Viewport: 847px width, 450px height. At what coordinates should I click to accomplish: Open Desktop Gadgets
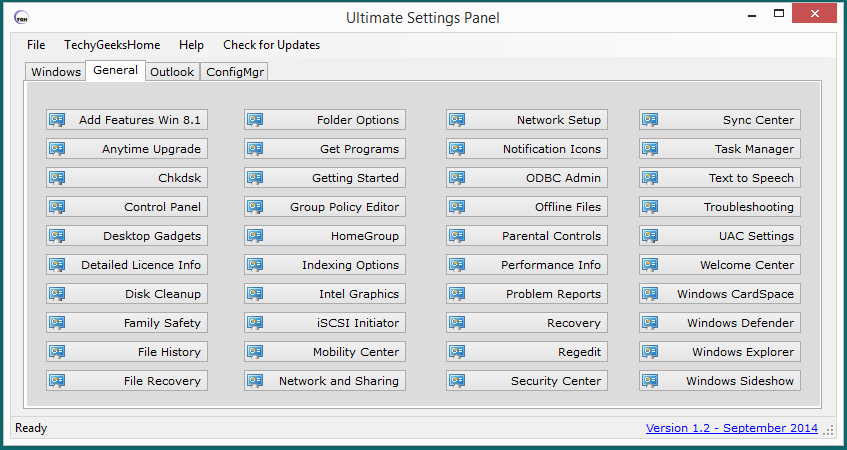(x=127, y=236)
